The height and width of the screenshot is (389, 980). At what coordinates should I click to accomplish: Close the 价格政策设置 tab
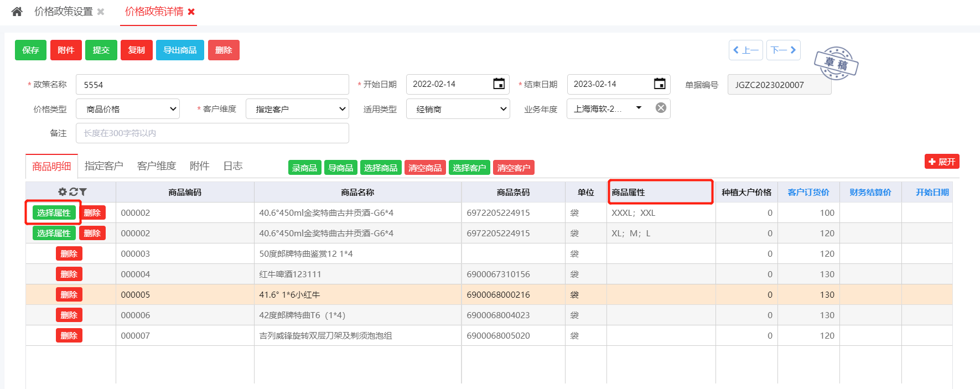[x=101, y=12]
